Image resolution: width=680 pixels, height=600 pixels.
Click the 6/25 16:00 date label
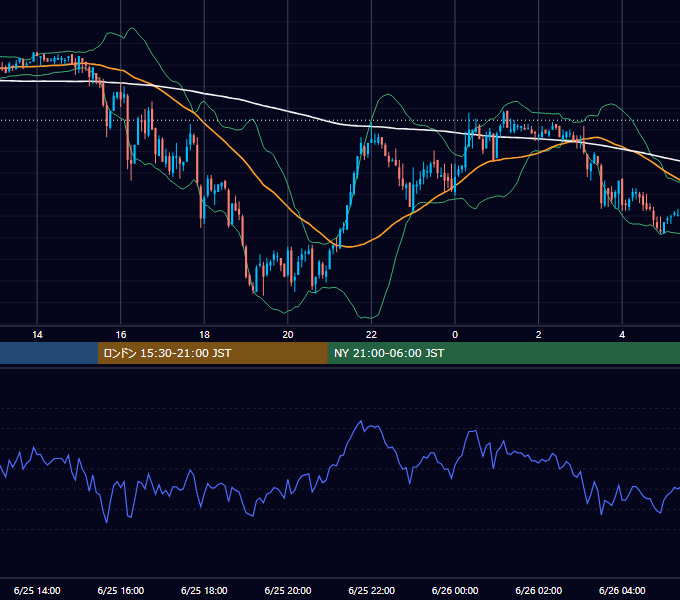121,590
